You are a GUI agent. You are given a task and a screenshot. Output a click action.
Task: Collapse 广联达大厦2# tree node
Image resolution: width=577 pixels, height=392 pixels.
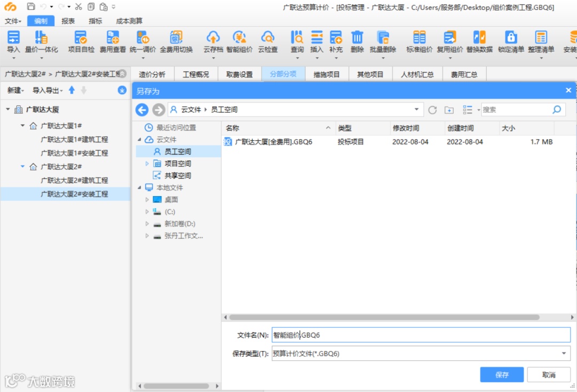(22, 167)
